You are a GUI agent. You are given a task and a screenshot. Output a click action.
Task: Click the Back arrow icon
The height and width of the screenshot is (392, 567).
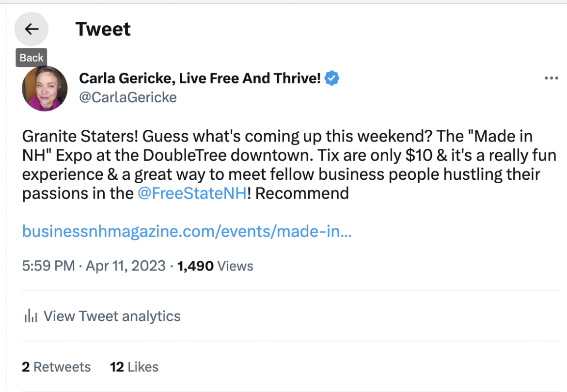pyautogui.click(x=31, y=29)
